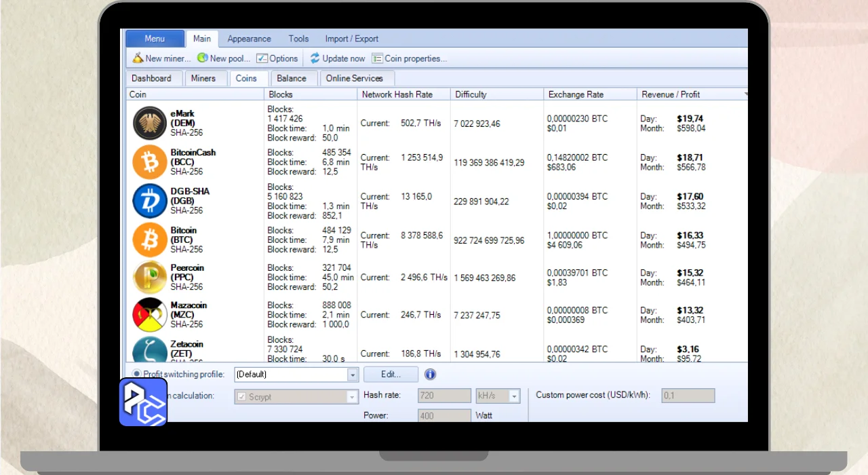Screen dimensions: 868x475
Task: Open the kH/s hash rate unit dropdown
Action: point(514,396)
